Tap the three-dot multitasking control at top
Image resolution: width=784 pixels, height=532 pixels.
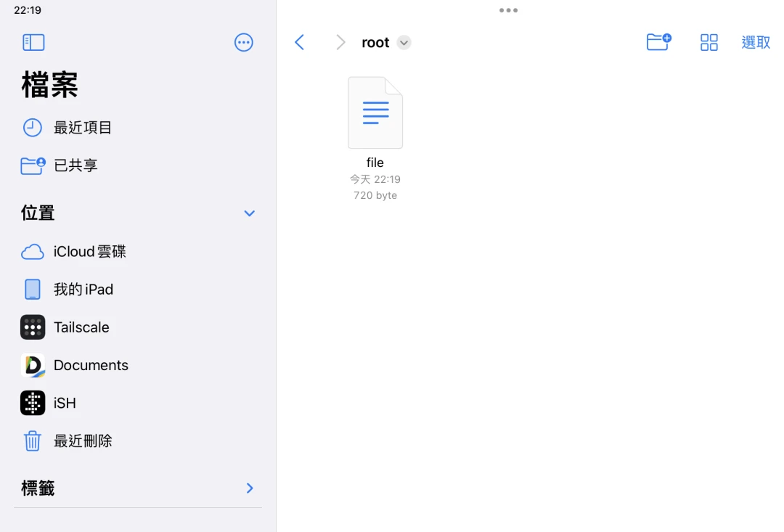[508, 10]
